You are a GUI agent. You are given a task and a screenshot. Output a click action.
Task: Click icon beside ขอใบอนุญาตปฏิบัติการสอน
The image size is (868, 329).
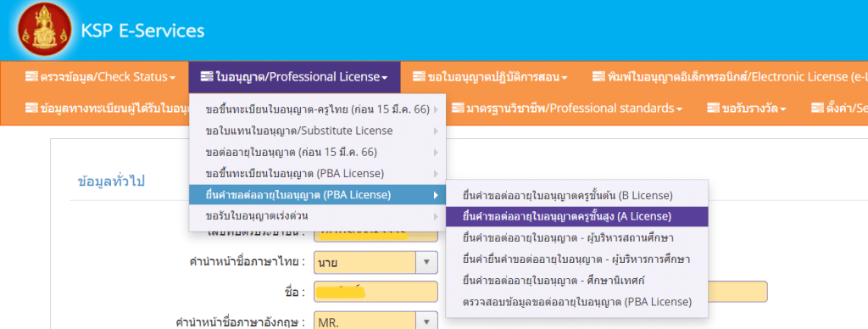(419, 76)
